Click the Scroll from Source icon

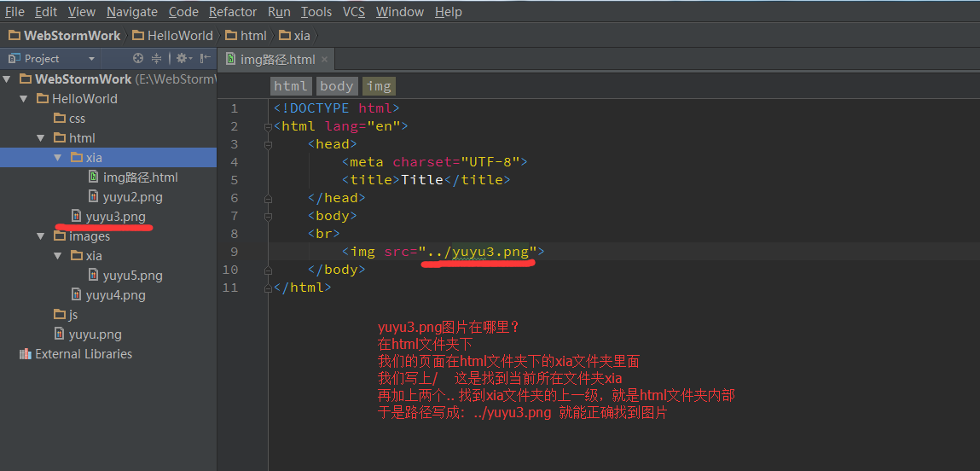[x=139, y=58]
